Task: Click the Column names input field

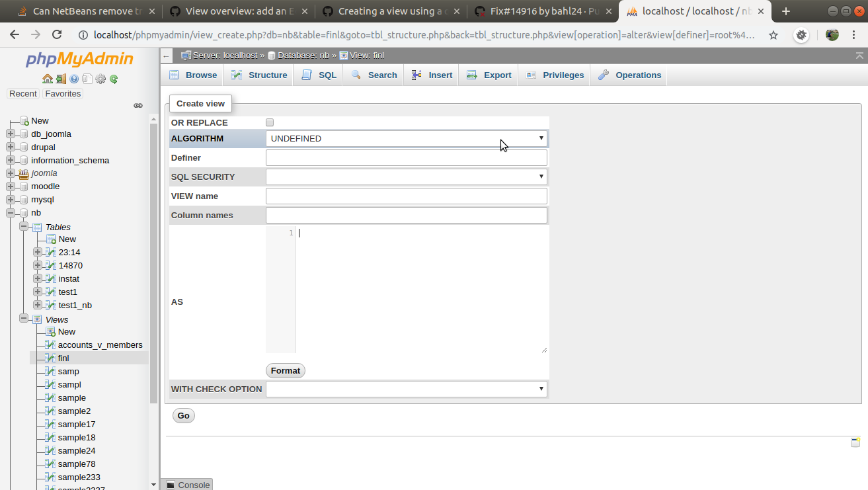Action: pos(407,215)
